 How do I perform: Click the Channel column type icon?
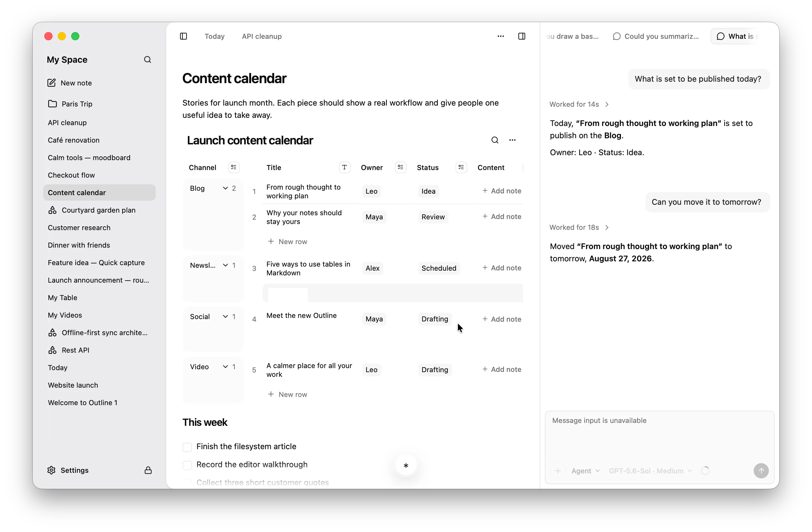click(x=234, y=167)
